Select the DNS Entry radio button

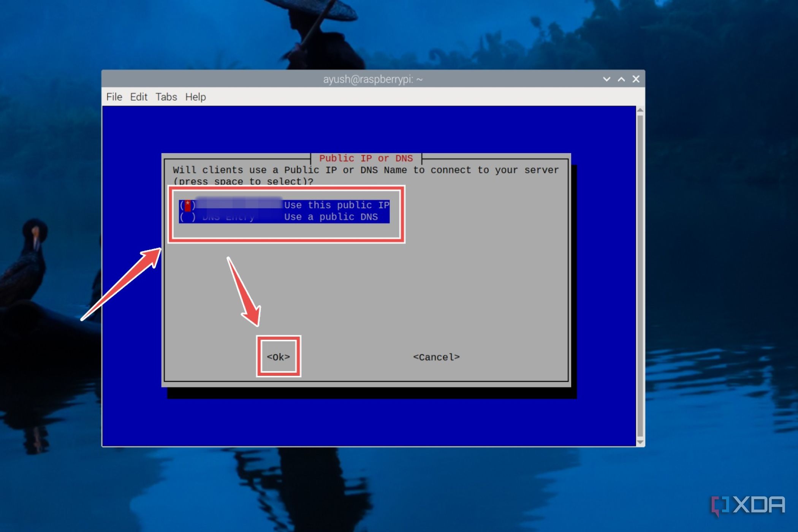(x=187, y=217)
